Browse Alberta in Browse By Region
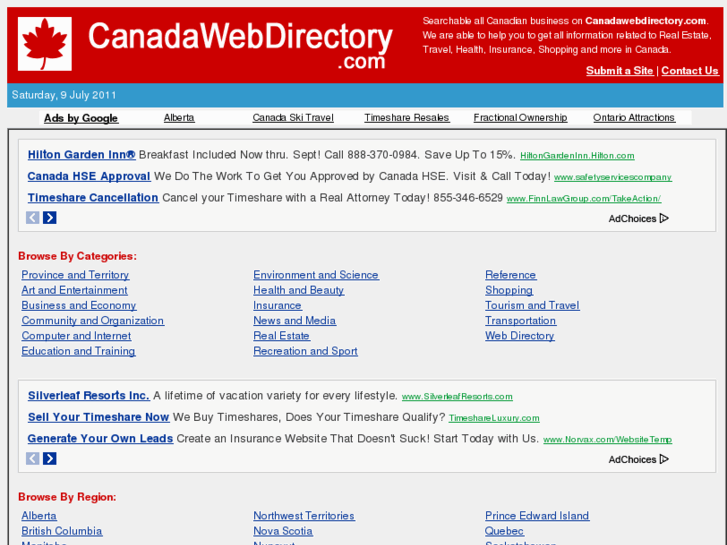The image size is (727, 545). tap(39, 516)
